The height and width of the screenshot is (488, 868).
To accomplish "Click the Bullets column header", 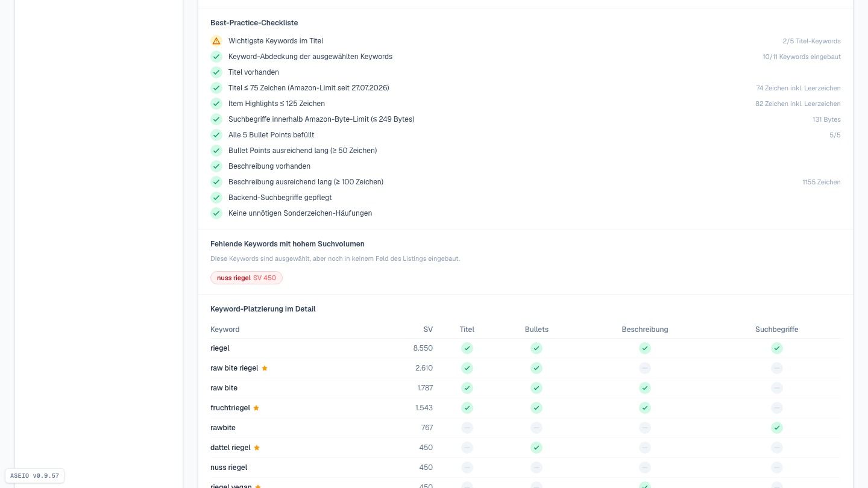I will [536, 330].
